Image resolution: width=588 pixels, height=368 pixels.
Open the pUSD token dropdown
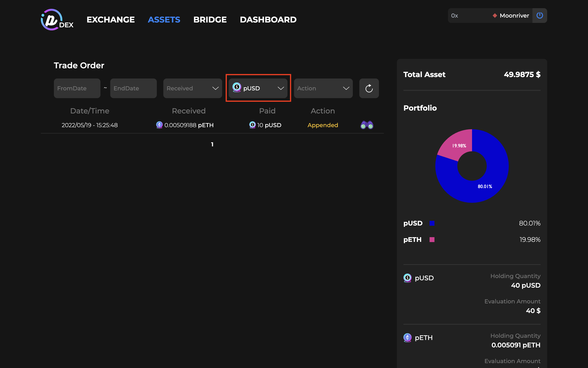pyautogui.click(x=258, y=88)
